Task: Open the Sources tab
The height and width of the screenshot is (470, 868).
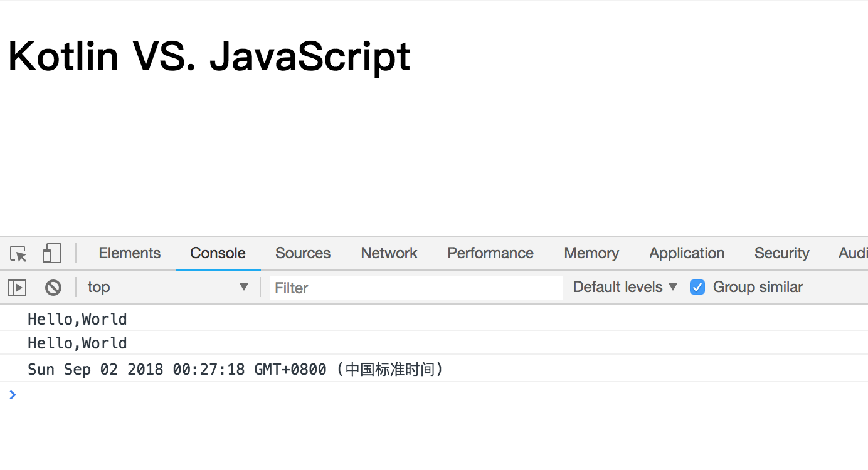Action: click(x=302, y=253)
